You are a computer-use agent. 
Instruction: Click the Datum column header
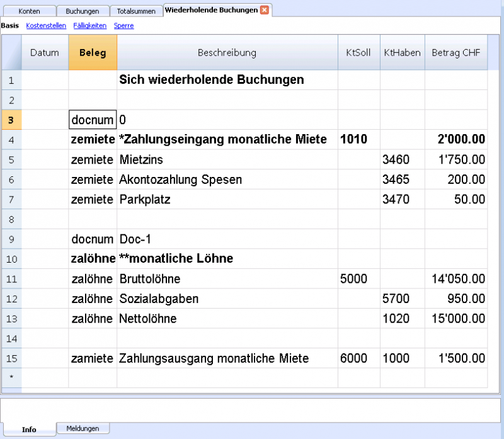[45, 53]
